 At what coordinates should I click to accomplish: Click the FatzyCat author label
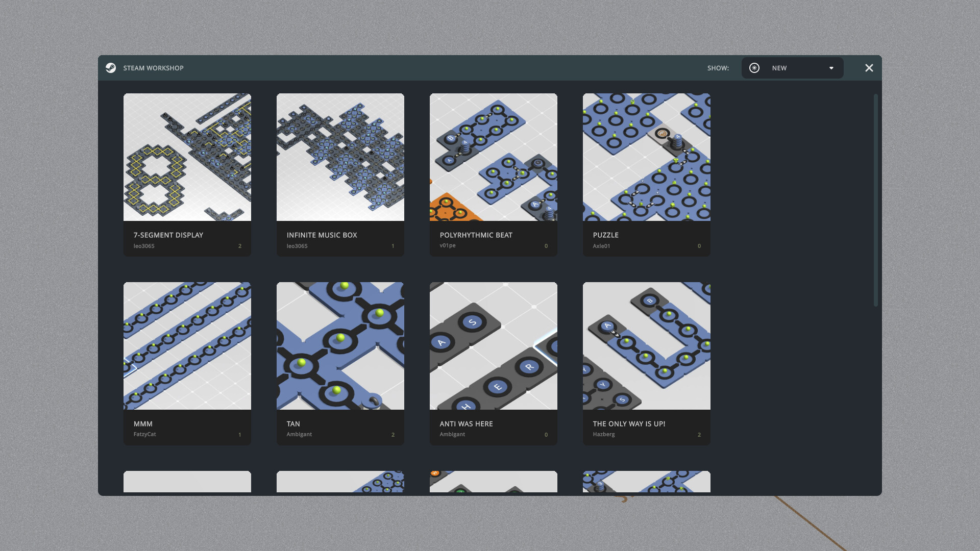[145, 434]
